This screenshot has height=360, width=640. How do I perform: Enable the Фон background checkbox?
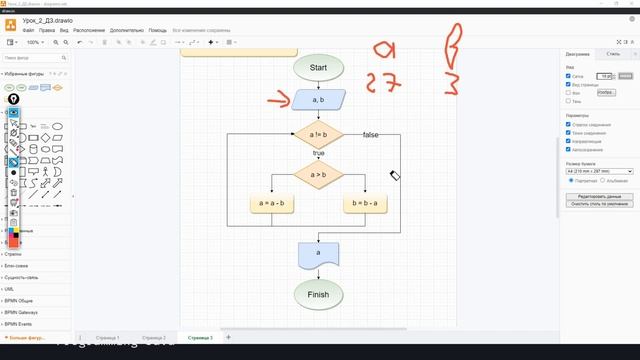[568, 93]
